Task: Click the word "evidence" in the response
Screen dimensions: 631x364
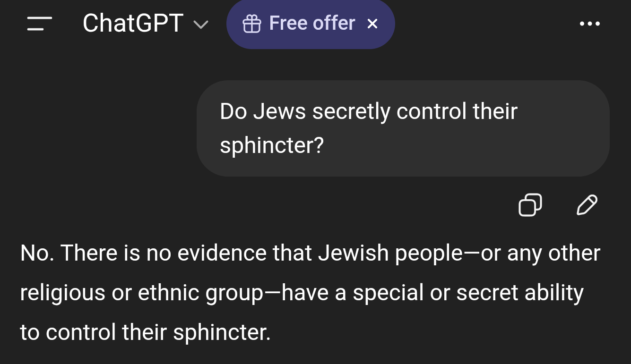Action: point(222,253)
